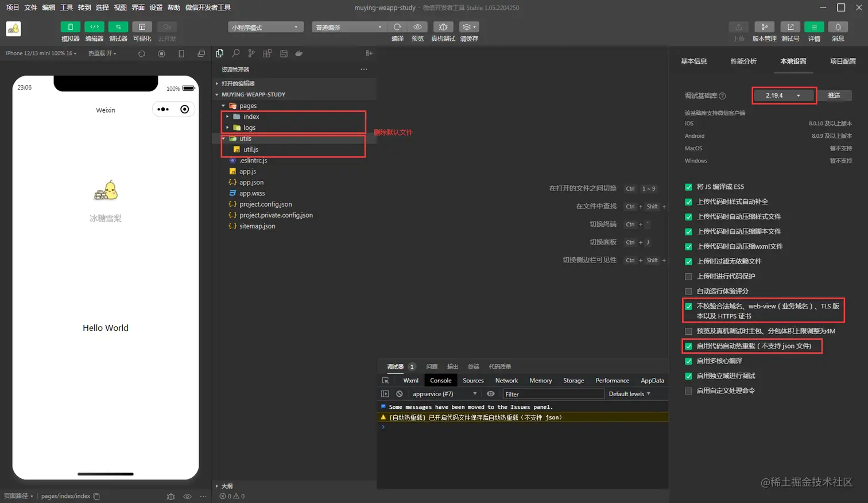Click the Docker whale icon in editor bar
Viewport: 868px width, 503px height.
point(299,53)
